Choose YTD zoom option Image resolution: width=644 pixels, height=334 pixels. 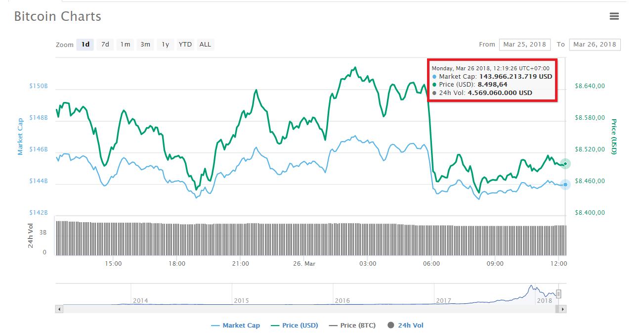(x=185, y=45)
